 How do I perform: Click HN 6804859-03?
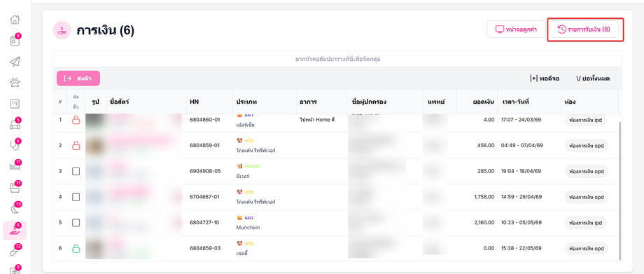[x=205, y=249]
